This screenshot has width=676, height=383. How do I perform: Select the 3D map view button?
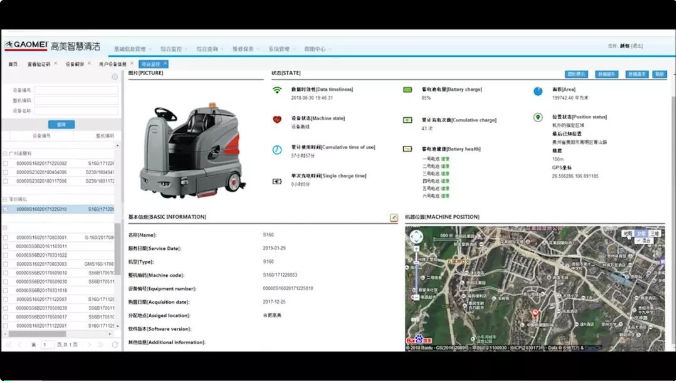tap(654, 233)
